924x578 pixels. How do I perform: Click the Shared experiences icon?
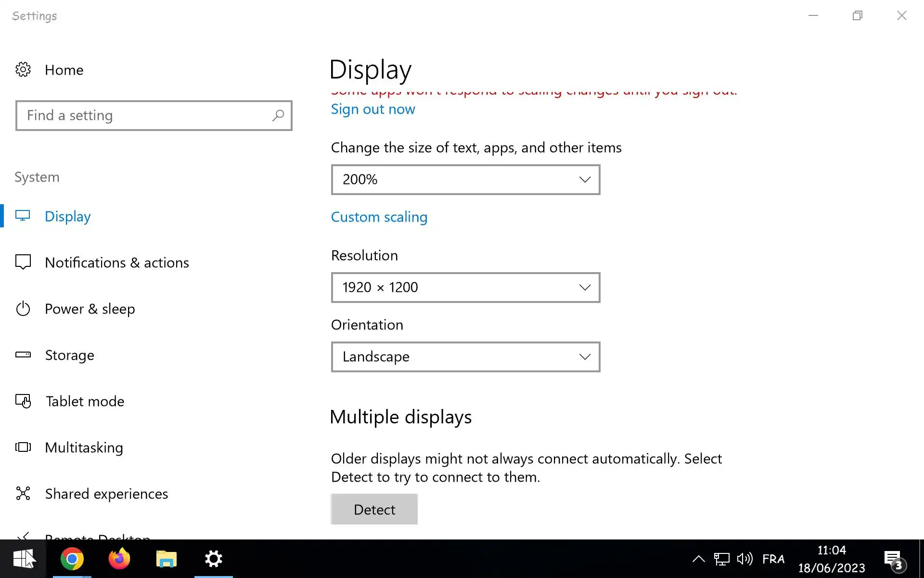[23, 494]
